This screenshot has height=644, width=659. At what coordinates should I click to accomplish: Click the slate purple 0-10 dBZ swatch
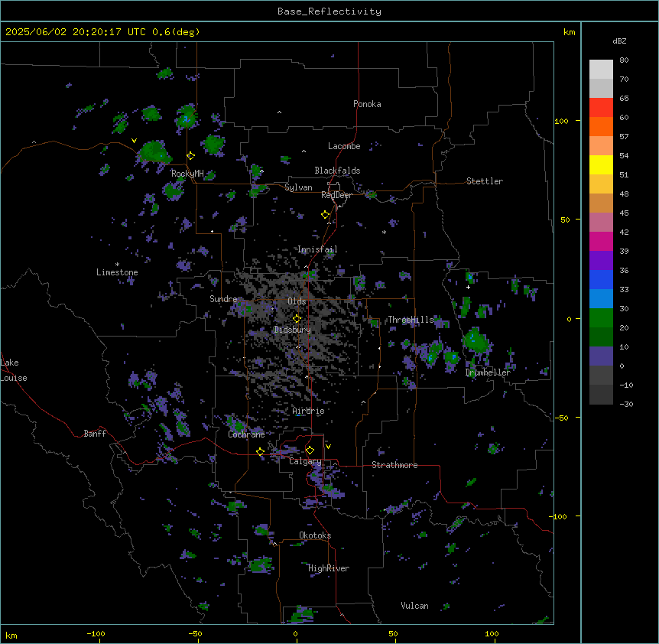coord(601,356)
